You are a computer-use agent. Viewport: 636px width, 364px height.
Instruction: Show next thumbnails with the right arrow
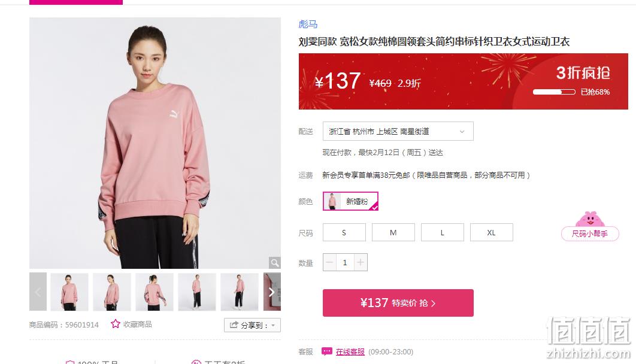point(272,292)
